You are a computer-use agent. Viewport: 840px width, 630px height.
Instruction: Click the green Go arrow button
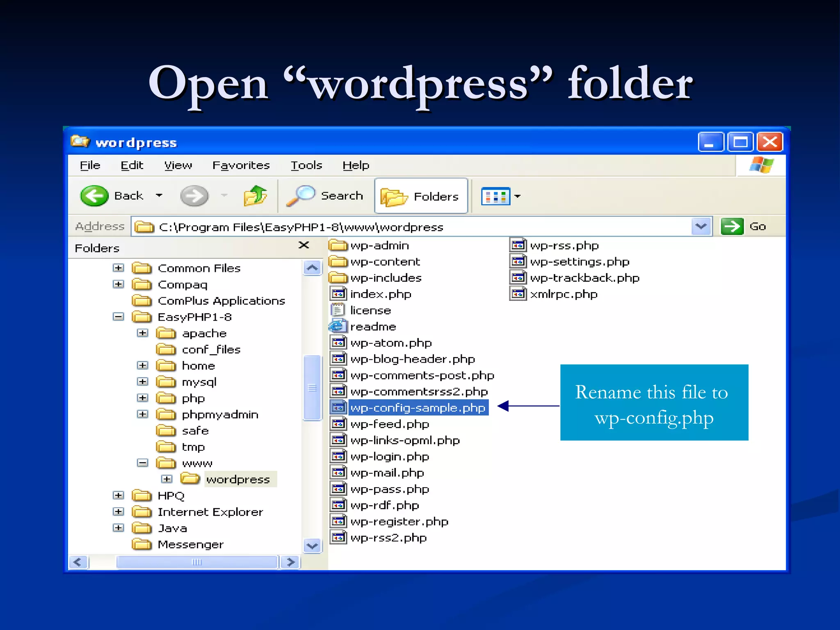tap(732, 226)
